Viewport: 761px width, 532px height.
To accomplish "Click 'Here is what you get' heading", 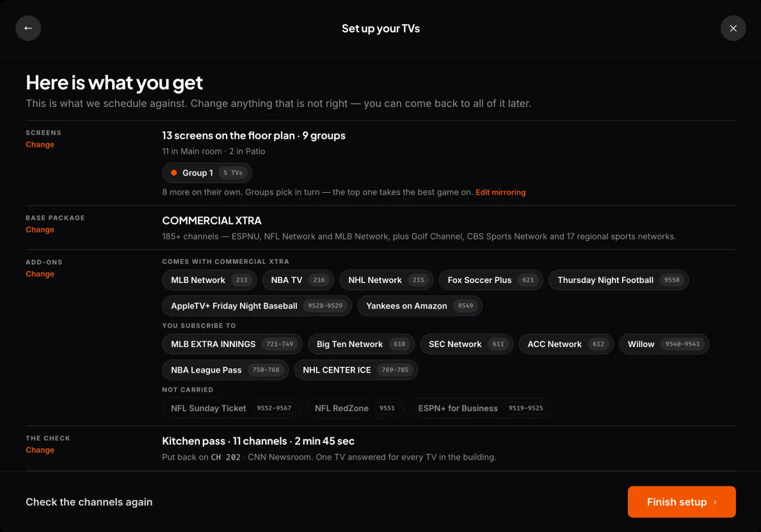I will click(114, 83).
